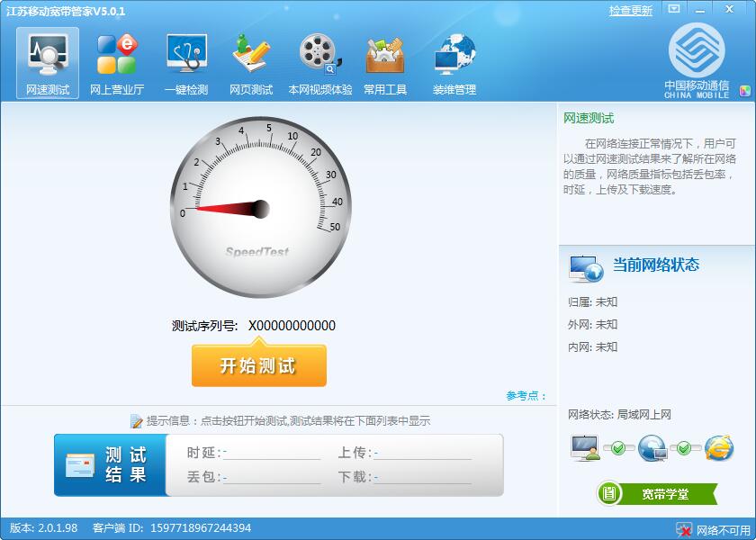The image size is (756, 540).
Task: Open the 常用工具 common tools panel
Action: click(387, 61)
